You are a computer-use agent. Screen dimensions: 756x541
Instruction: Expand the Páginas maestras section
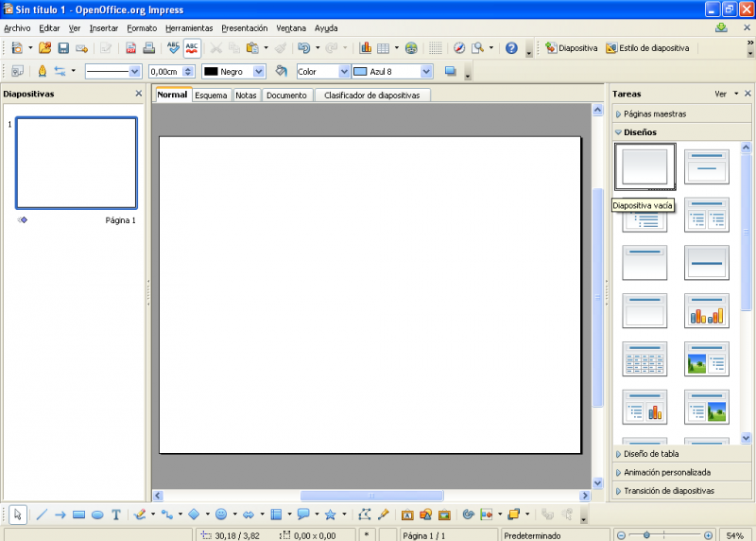654,113
